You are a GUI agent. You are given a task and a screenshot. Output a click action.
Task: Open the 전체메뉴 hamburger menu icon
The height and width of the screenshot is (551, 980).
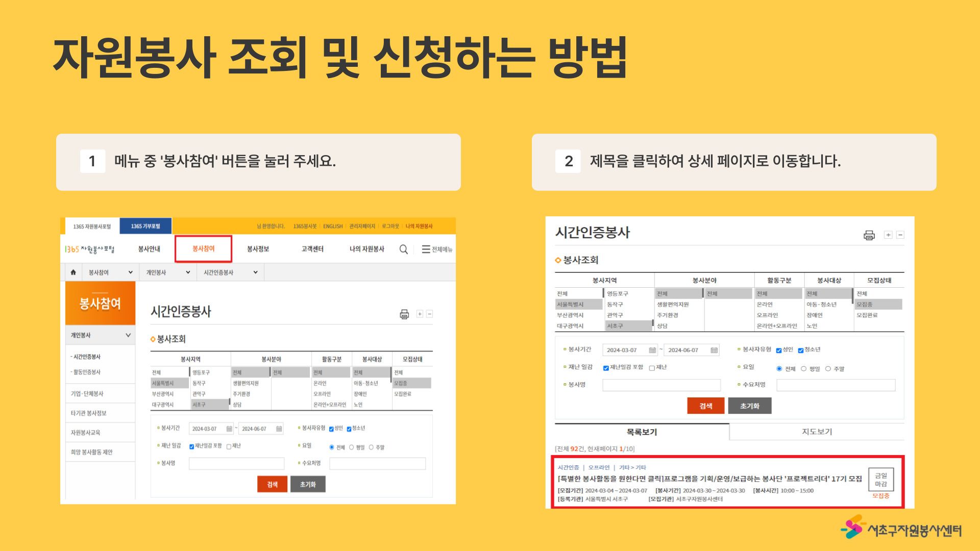[x=426, y=249]
